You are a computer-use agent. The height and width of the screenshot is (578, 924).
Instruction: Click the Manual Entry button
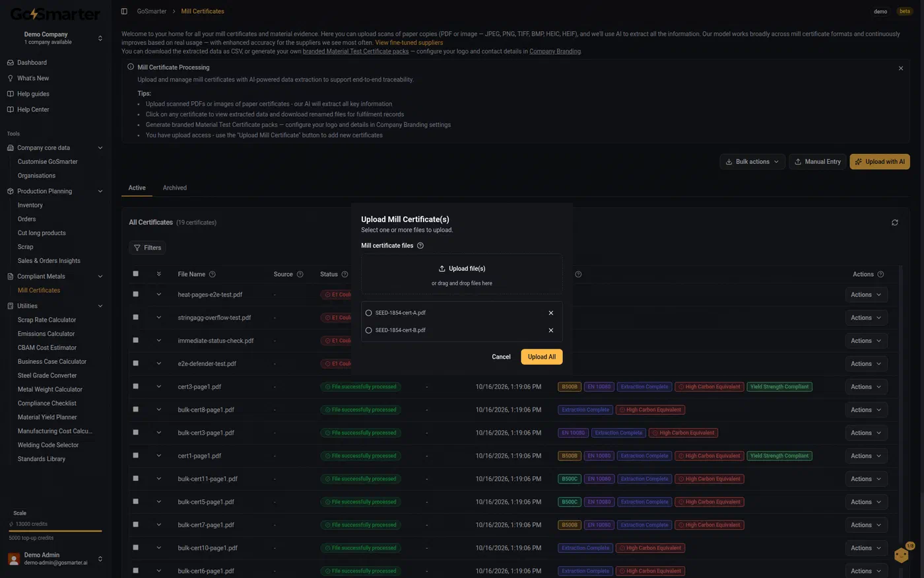click(x=817, y=162)
